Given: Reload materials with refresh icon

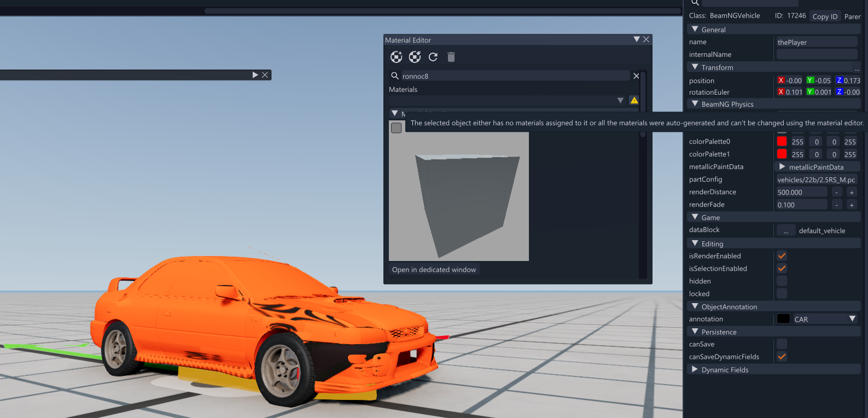Looking at the screenshot, I should coord(433,57).
